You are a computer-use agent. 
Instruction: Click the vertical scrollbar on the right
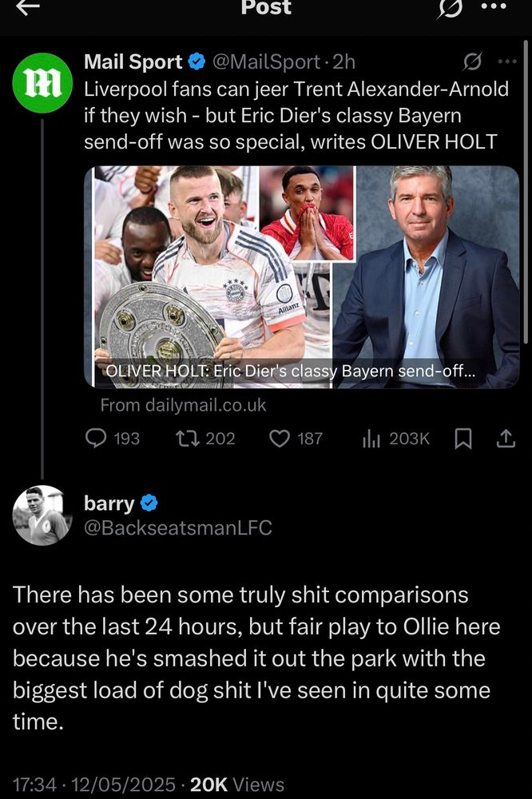pyautogui.click(x=526, y=191)
